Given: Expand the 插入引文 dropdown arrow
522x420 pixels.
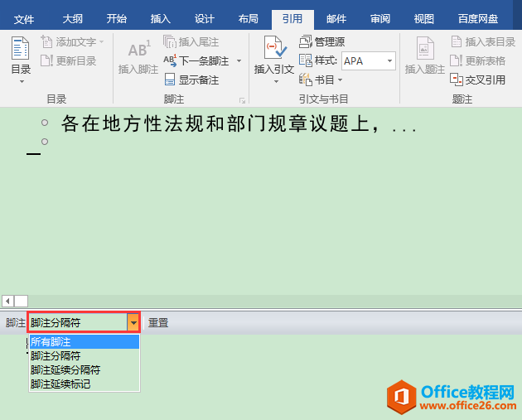Looking at the screenshot, I should tap(276, 82).
